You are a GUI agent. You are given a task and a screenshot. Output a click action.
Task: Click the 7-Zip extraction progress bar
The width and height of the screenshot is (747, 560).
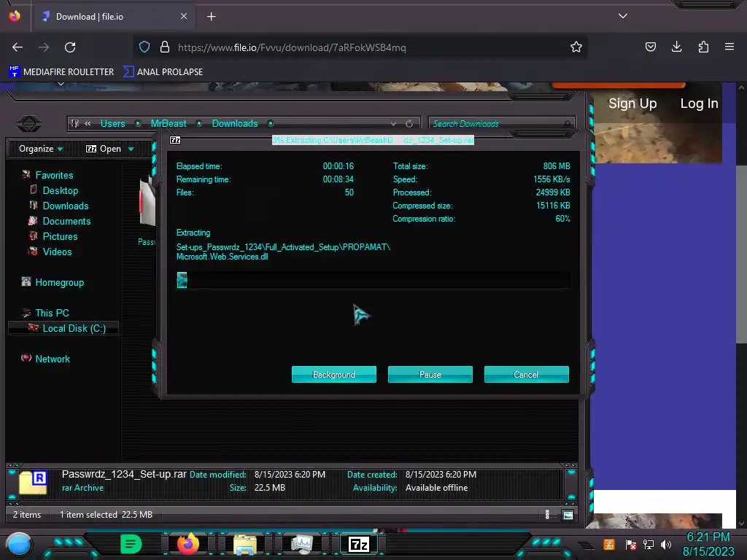coord(373,280)
